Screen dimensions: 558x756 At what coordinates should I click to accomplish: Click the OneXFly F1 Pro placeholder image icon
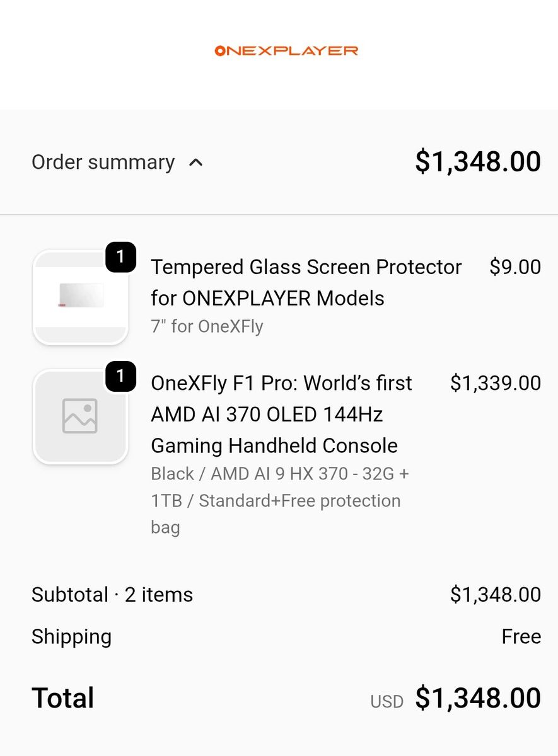point(80,416)
